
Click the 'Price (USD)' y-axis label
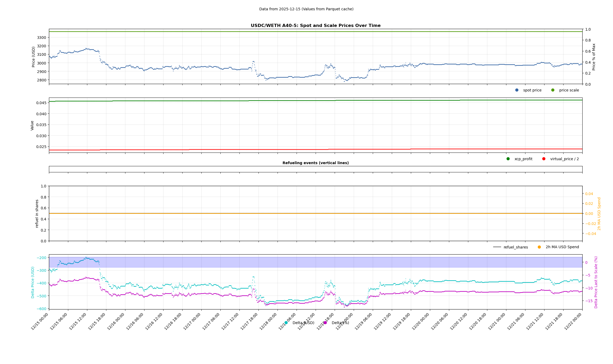coord(34,57)
